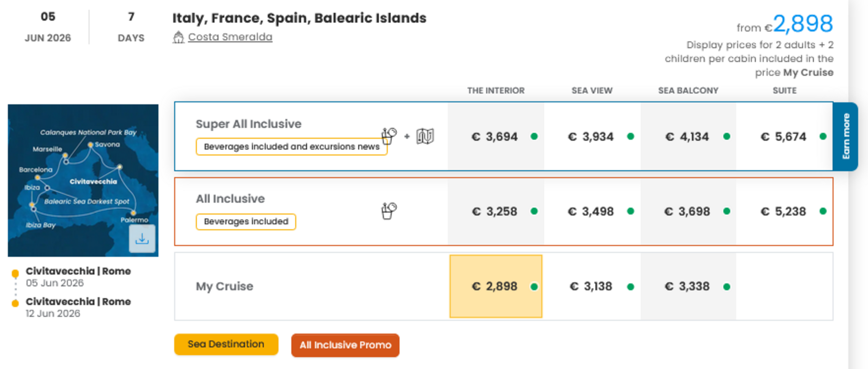The width and height of the screenshot is (868, 369).
Task: Click the Sea Destination button
Action: pos(226,344)
